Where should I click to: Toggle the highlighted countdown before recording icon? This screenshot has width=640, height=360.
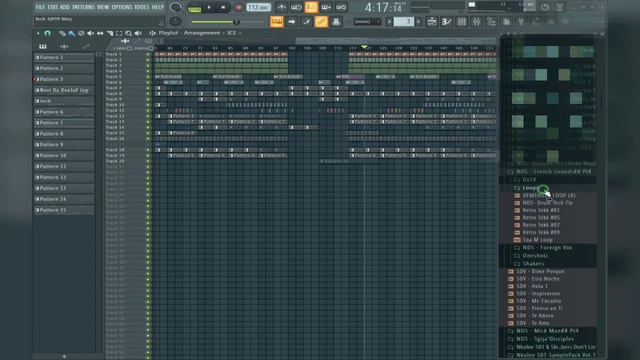coord(311,7)
